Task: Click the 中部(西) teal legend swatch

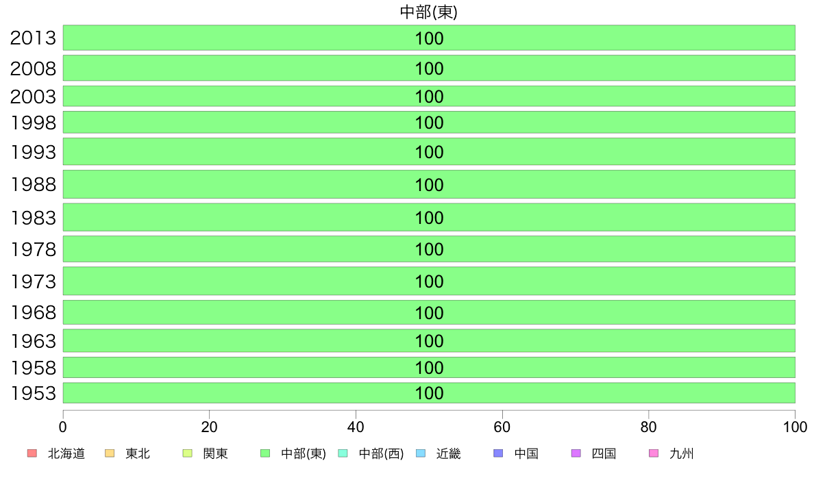Action: (x=343, y=453)
